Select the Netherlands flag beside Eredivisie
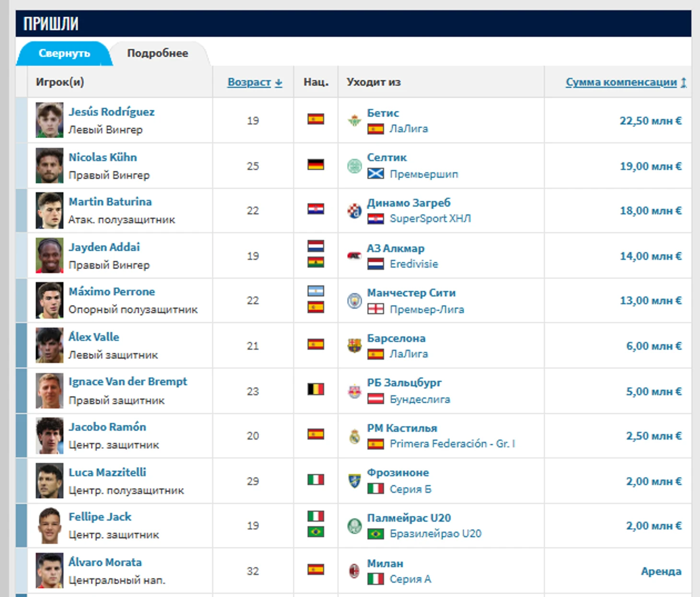 tap(376, 264)
